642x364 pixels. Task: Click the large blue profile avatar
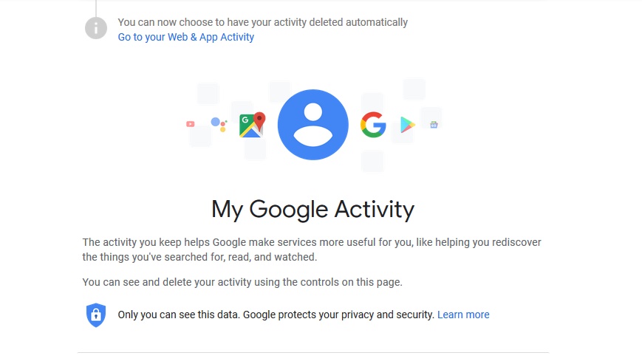click(313, 125)
